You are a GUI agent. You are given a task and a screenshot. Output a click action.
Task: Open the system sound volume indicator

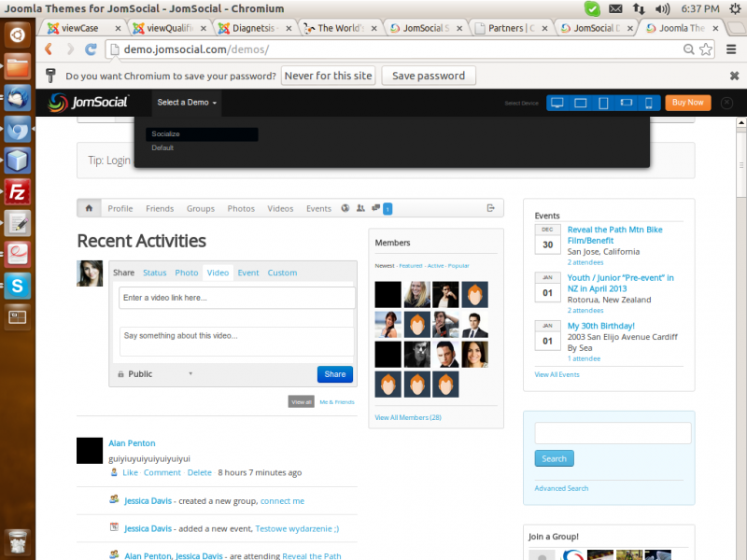pyautogui.click(x=662, y=8)
